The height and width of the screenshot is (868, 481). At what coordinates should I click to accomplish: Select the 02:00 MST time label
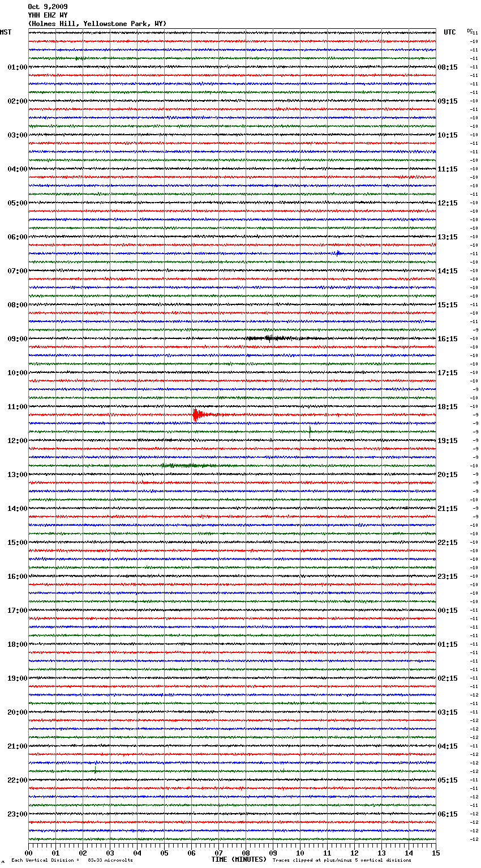18,101
